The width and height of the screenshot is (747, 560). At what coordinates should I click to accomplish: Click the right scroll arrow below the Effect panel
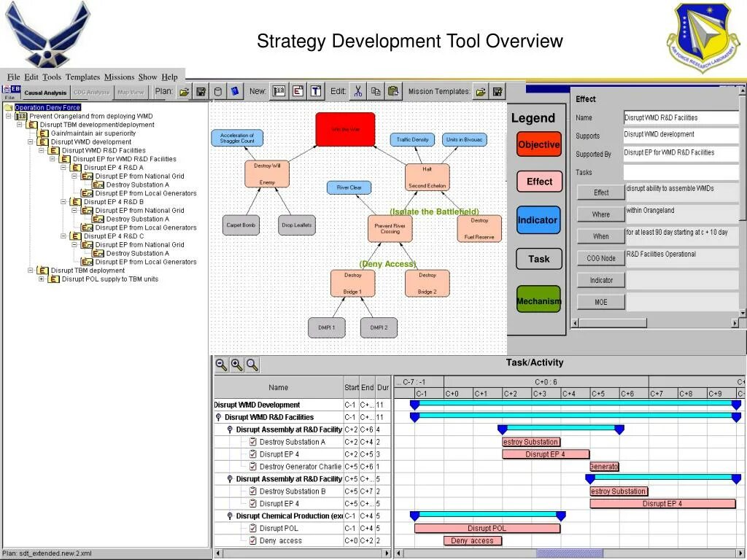point(735,323)
